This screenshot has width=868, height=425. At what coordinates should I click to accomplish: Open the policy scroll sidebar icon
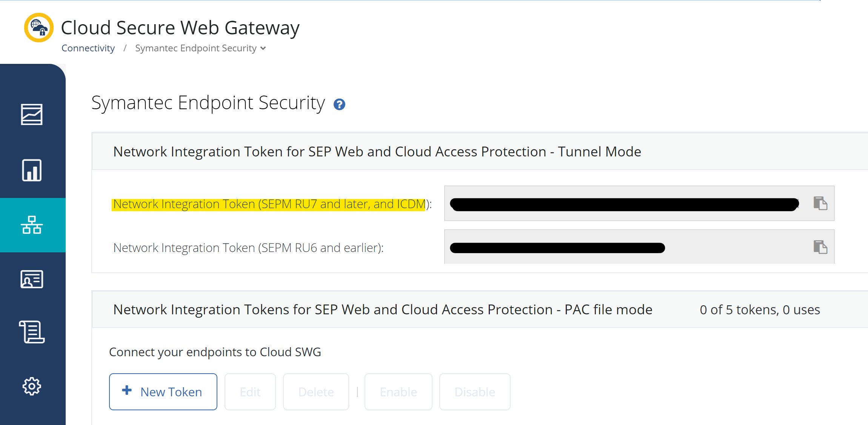(x=32, y=332)
